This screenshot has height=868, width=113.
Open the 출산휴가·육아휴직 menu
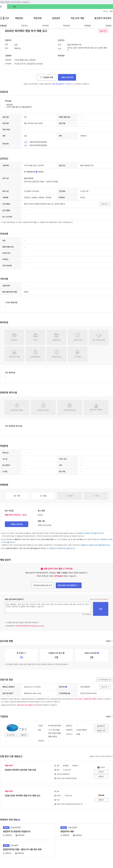tap(103, 18)
